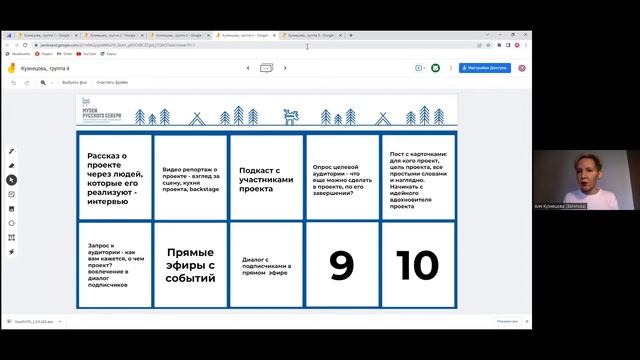640x360 pixels.
Task: Select the card Видео репортаж о проекте
Action: (x=191, y=178)
